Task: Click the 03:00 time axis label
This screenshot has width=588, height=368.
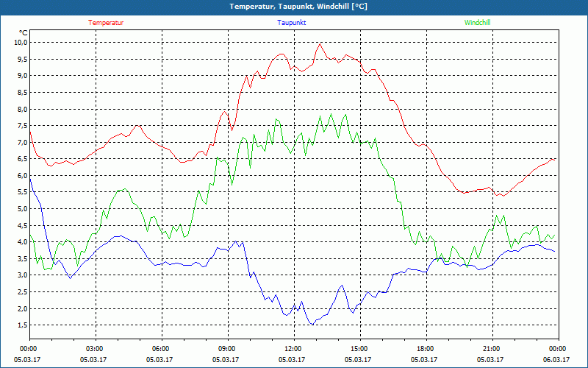Action: coord(96,348)
